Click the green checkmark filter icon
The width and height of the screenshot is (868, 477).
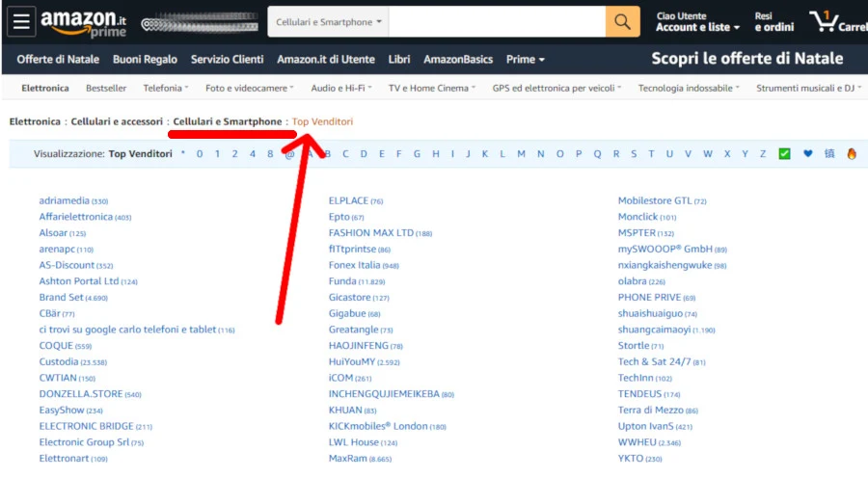(785, 153)
